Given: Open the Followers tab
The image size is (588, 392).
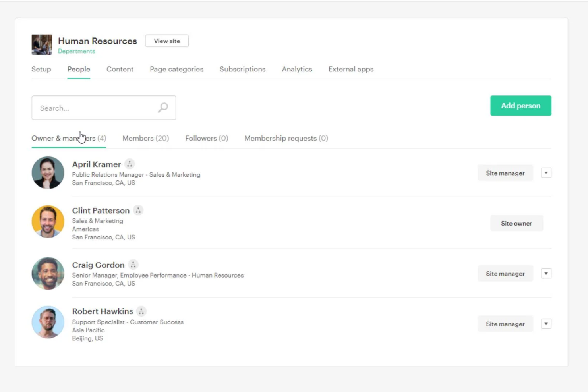Looking at the screenshot, I should pos(206,138).
